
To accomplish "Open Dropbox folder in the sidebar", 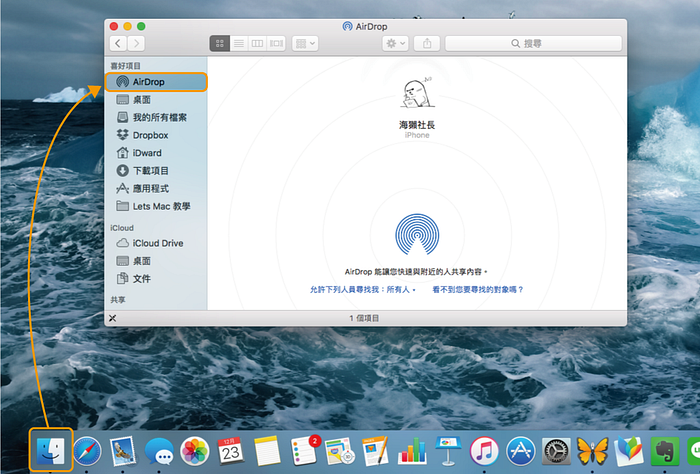I will coord(156,135).
